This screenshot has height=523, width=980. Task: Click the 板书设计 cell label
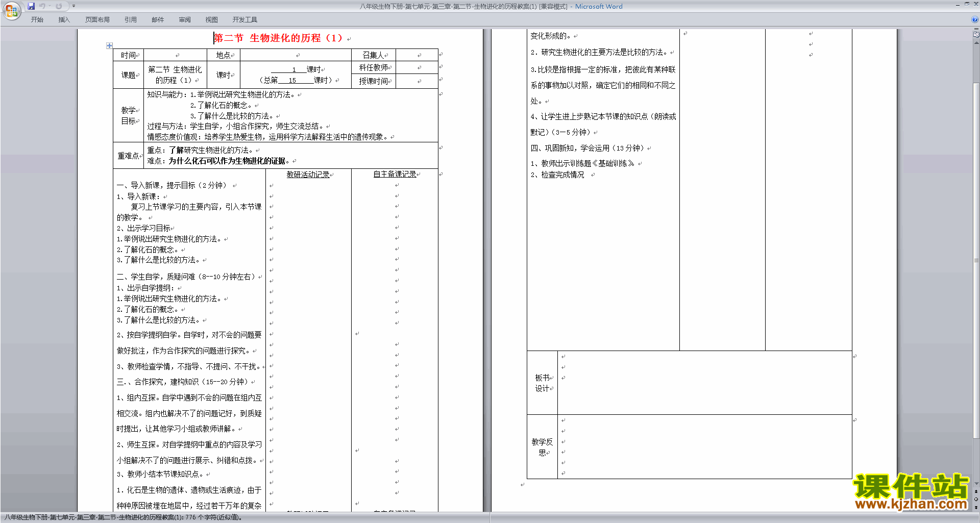(542, 383)
